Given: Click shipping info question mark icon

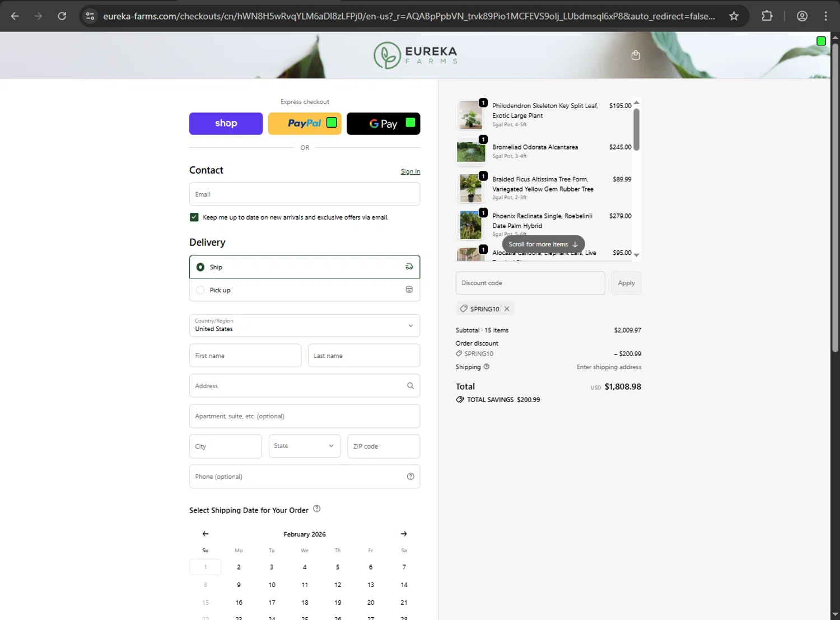Looking at the screenshot, I should pyautogui.click(x=487, y=367).
